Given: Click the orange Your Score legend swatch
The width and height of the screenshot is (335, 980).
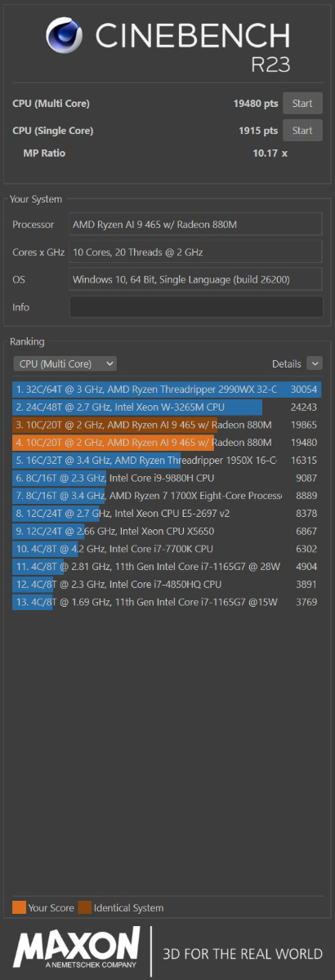Looking at the screenshot, I should point(19,907).
